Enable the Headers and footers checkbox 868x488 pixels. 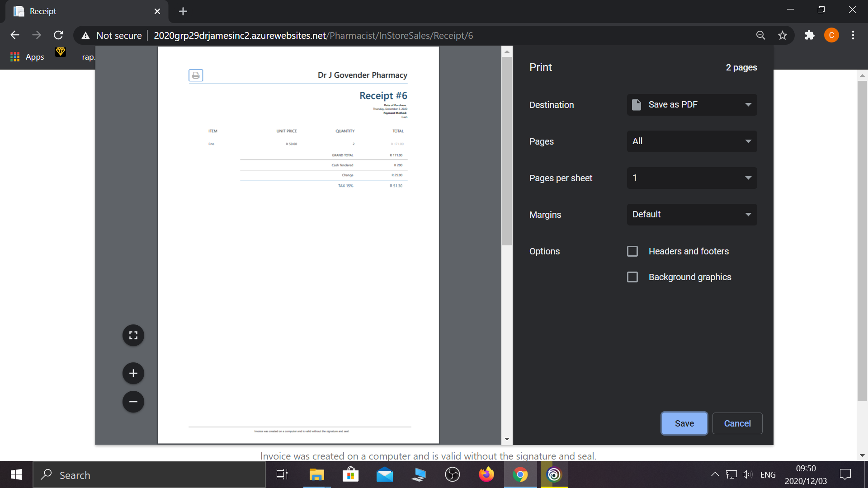coord(632,251)
